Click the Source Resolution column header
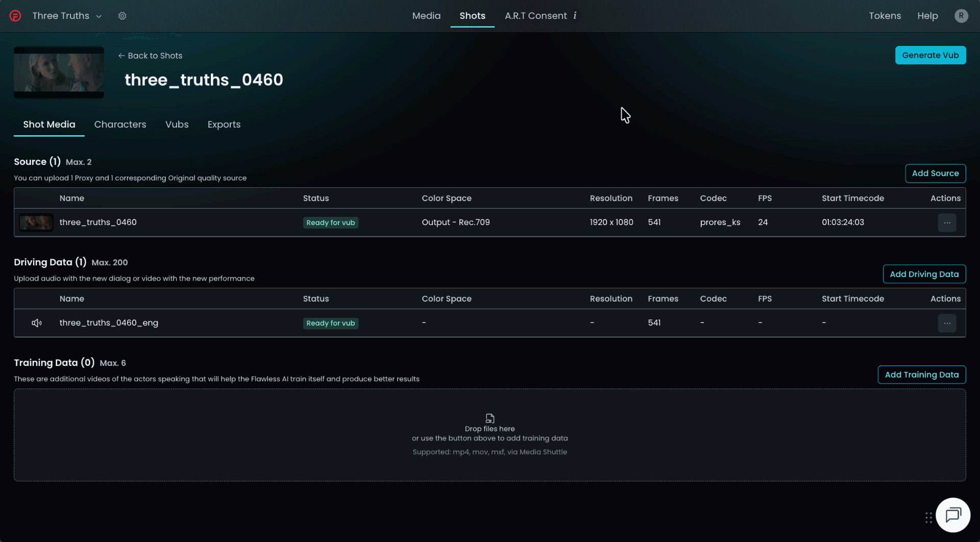This screenshot has width=980, height=542. [611, 199]
